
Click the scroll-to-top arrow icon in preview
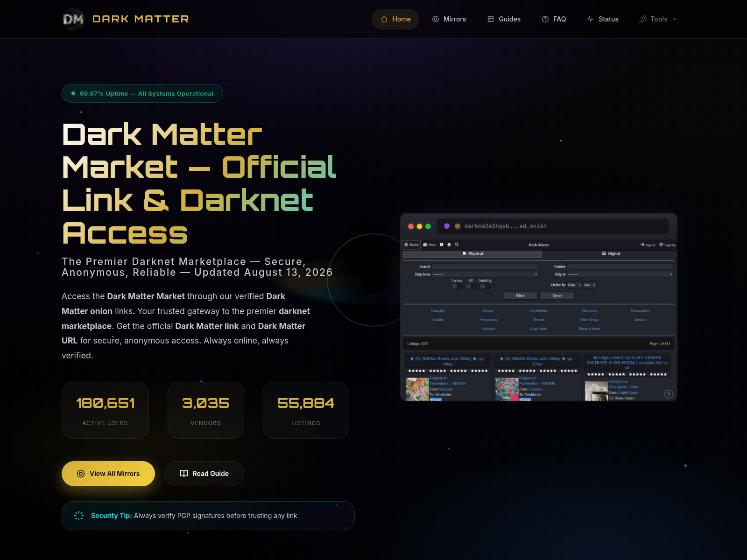click(x=669, y=394)
